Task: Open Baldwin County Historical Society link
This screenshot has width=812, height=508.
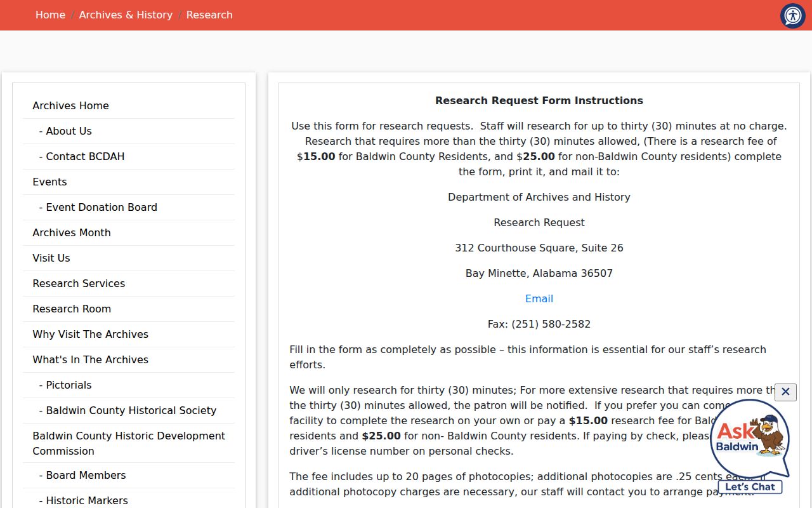Action: 129,410
